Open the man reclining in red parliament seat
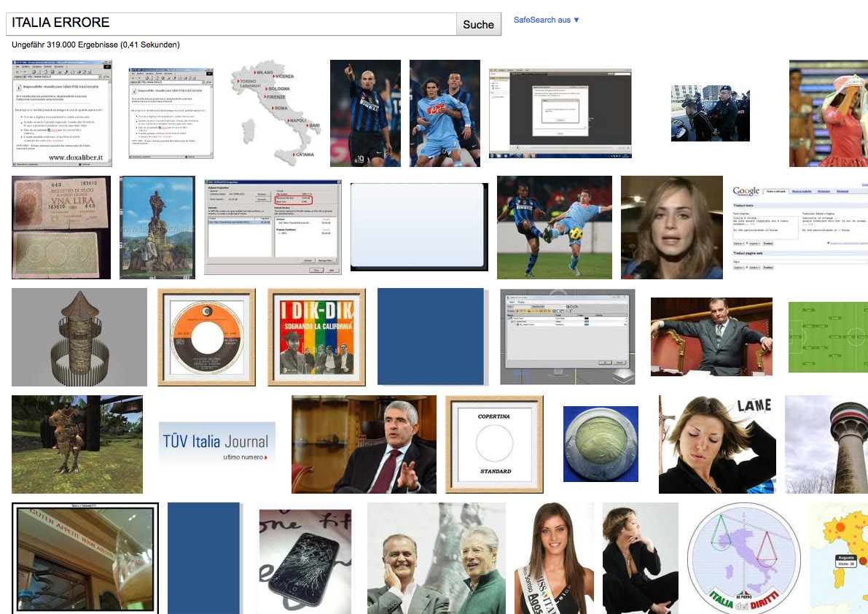The image size is (868, 614). (711, 337)
